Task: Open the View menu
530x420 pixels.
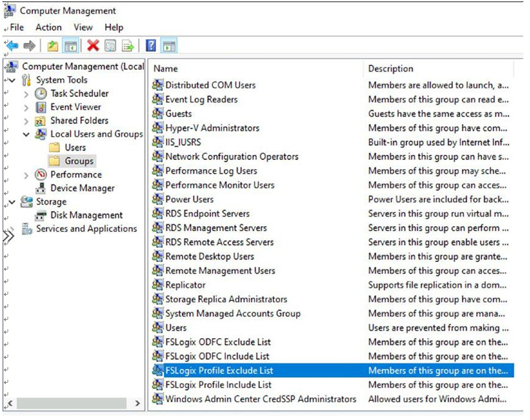Action: click(x=83, y=27)
